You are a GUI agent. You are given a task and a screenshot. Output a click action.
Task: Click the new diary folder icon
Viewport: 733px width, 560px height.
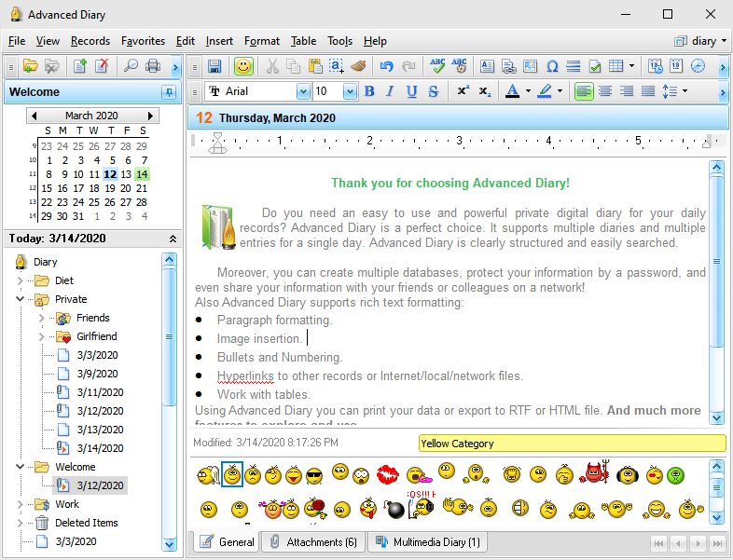tap(30, 66)
